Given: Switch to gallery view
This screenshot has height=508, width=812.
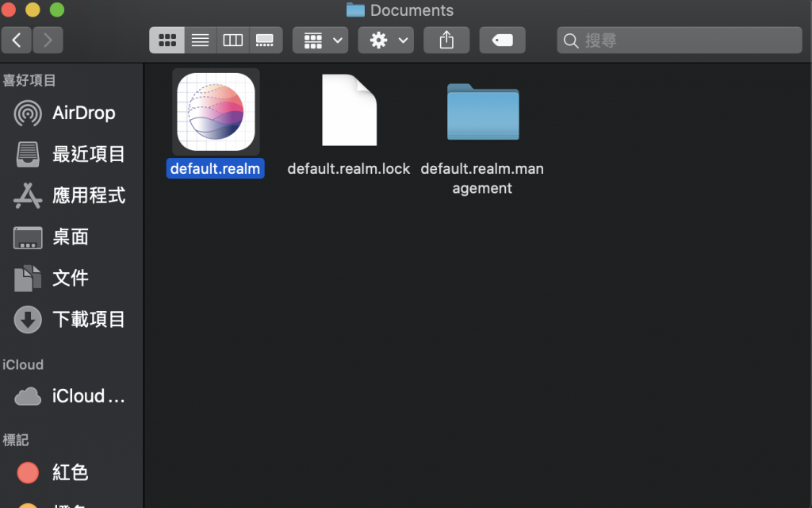Looking at the screenshot, I should coord(265,40).
